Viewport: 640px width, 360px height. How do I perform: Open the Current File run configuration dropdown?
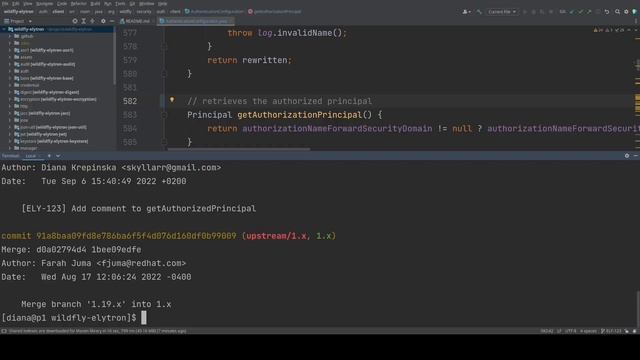502,12
